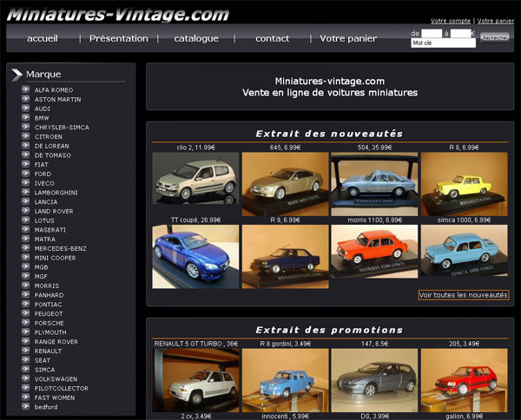Screen dimensions: 521x420
Task: Click Voir toutes les nouveautés link
Action: click(x=463, y=295)
